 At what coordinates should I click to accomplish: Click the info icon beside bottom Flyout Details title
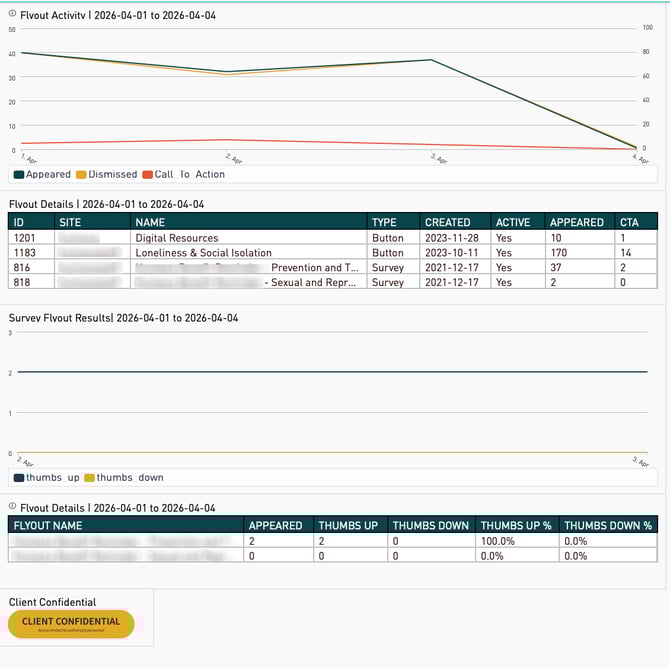13,508
